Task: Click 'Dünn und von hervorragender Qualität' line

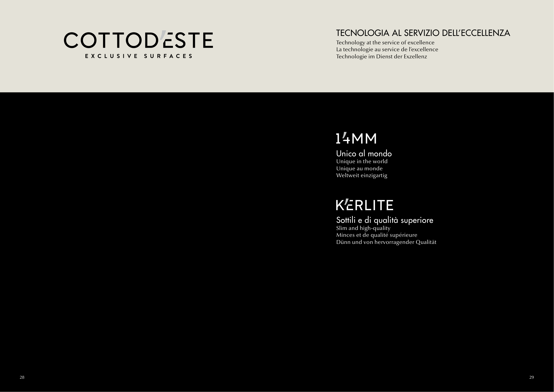Action: click(x=386, y=242)
